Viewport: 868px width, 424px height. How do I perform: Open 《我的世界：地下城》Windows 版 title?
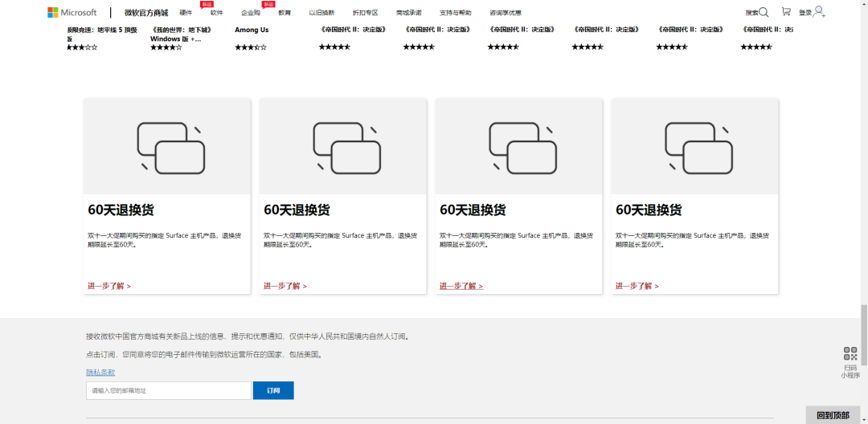click(182, 35)
